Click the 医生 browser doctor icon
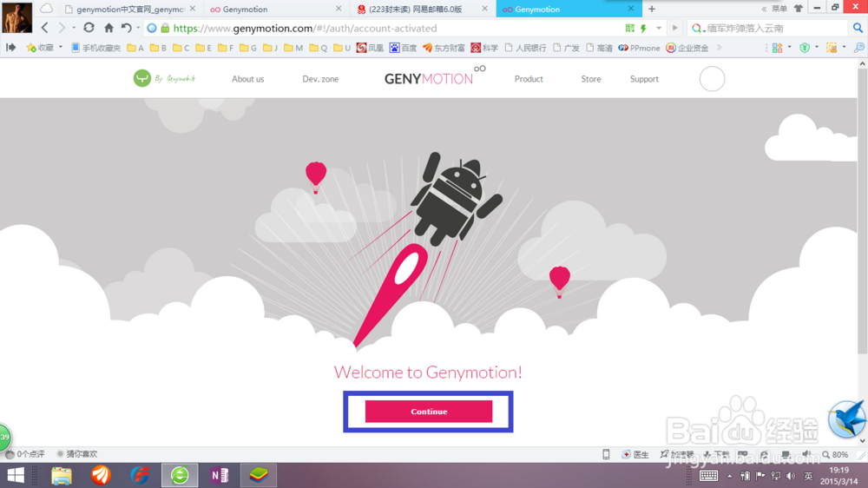This screenshot has width=868, height=488. (x=635, y=454)
